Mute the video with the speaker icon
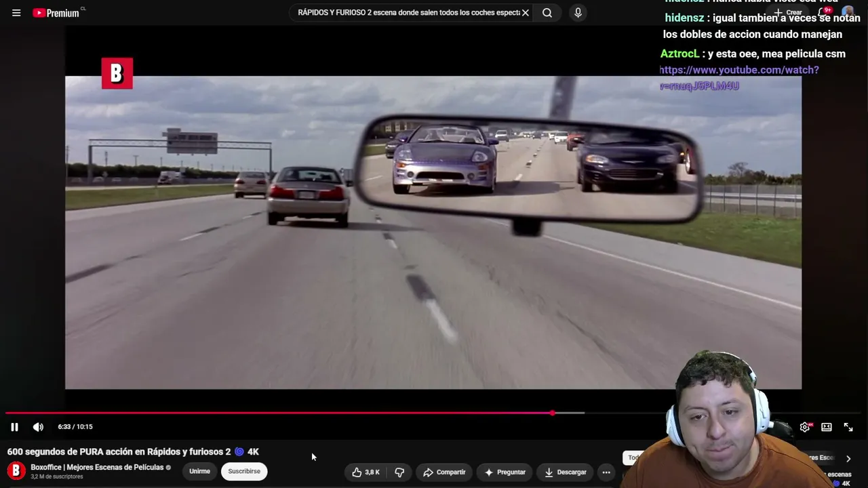Viewport: 868px width, 488px height. 38,427
